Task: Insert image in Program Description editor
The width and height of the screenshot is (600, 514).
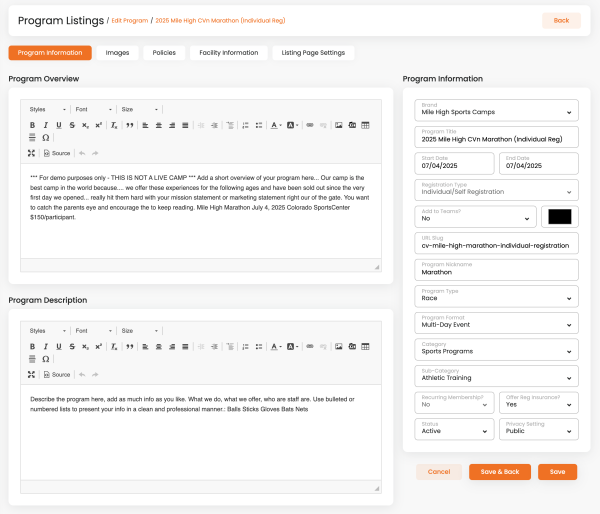Action: (x=339, y=346)
